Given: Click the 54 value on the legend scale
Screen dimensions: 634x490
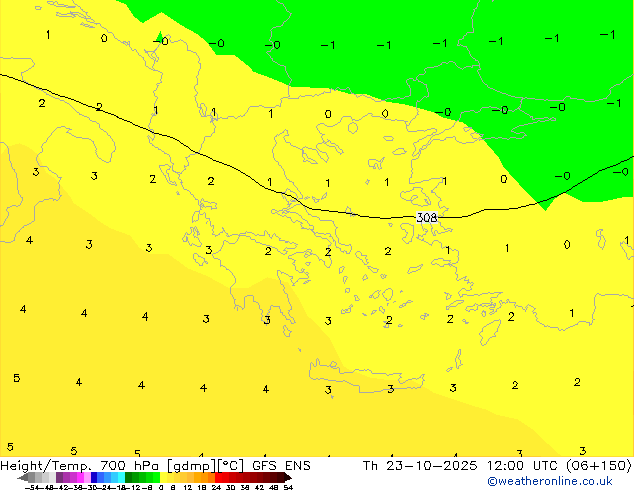Looking at the screenshot, I should coord(288,487).
